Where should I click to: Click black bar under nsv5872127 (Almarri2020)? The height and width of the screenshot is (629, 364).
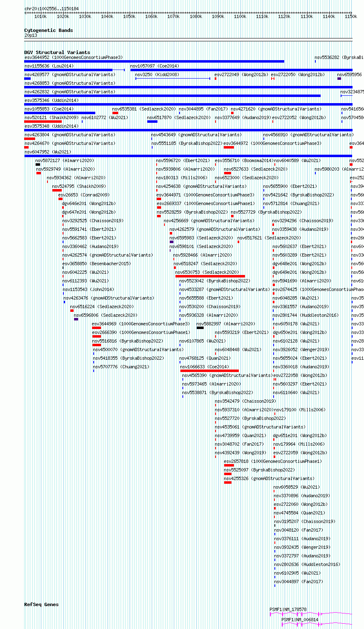(38, 165)
